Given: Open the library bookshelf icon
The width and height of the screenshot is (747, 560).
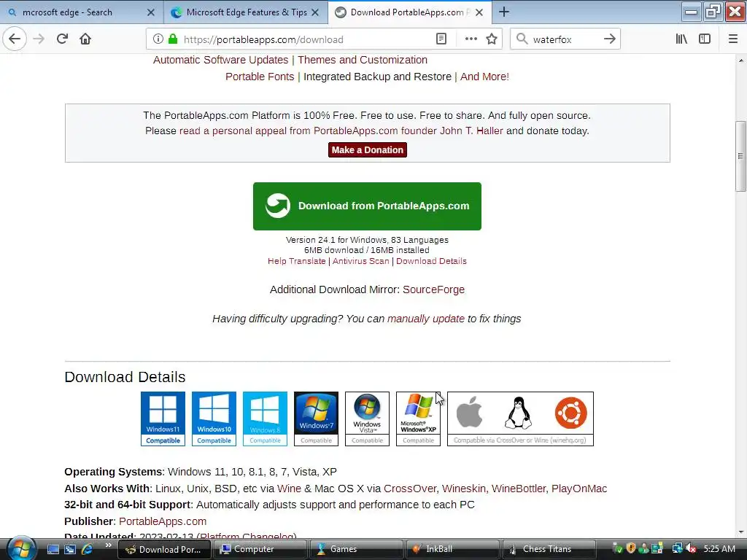Looking at the screenshot, I should (x=681, y=39).
